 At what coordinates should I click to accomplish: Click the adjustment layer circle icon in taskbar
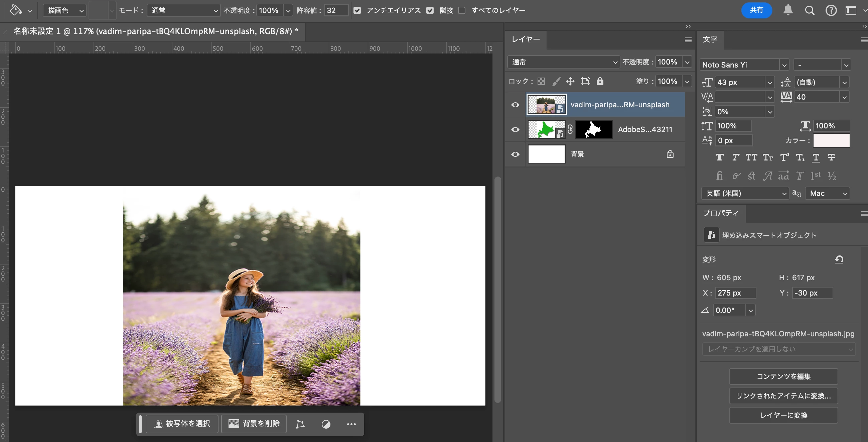(326, 424)
